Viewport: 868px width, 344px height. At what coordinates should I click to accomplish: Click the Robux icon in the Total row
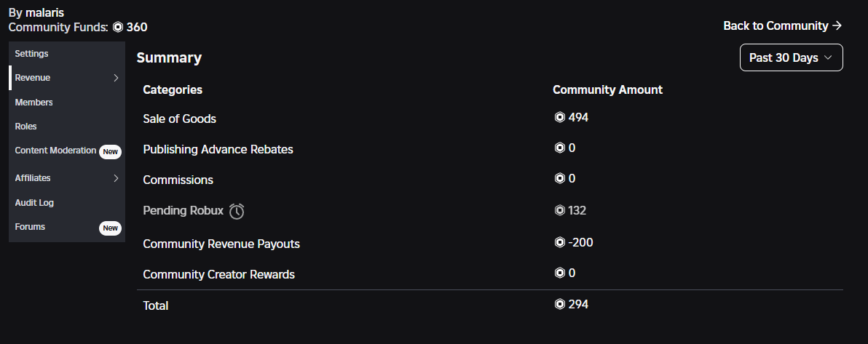[560, 304]
